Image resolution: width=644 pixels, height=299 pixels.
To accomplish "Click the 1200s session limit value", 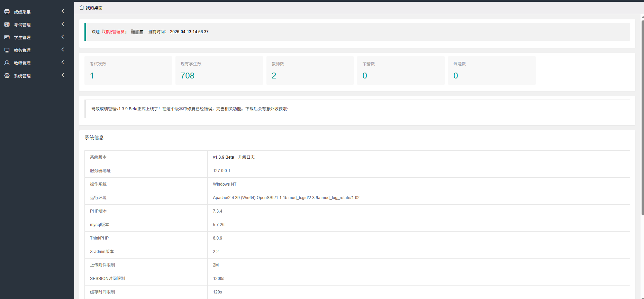I will (x=219, y=279).
